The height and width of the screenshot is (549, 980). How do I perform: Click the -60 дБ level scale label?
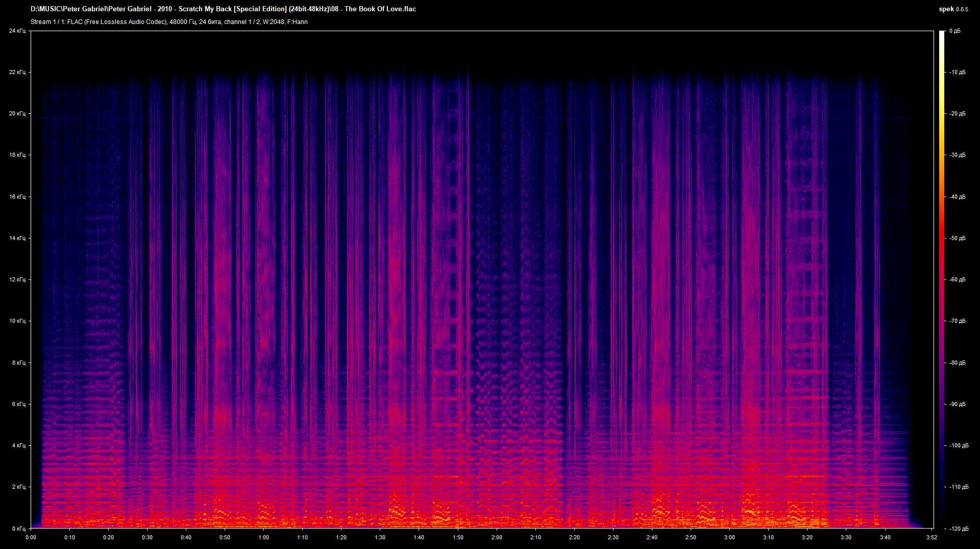957,280
